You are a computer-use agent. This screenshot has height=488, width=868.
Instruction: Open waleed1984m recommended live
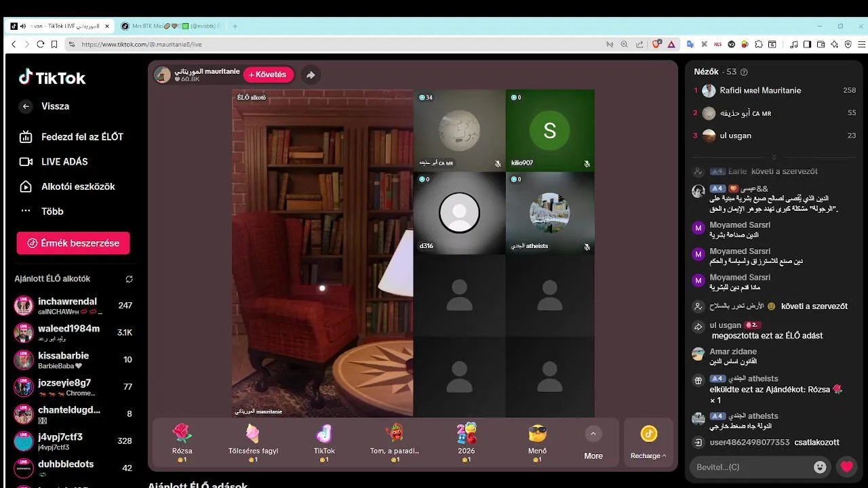point(73,333)
